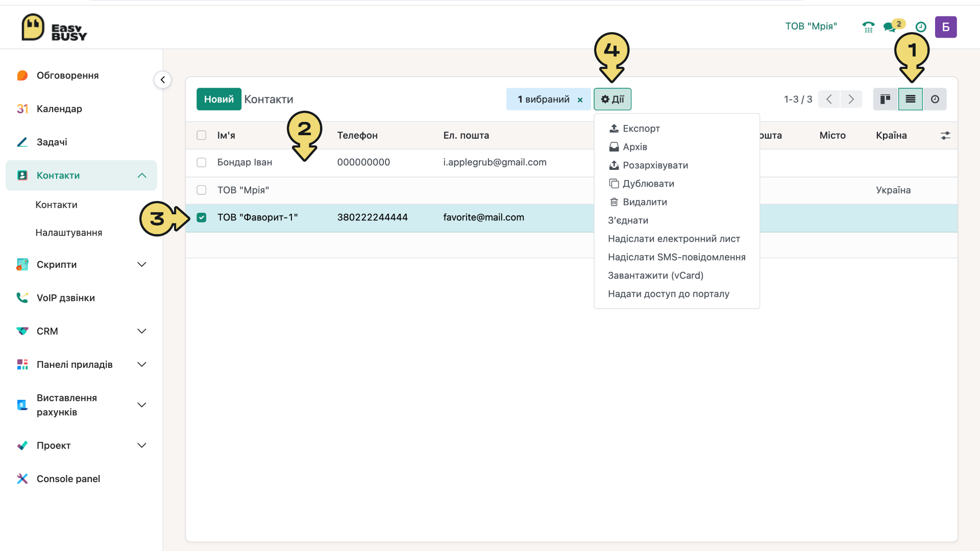Open optional columns settings icon
980x551 pixels.
(945, 135)
